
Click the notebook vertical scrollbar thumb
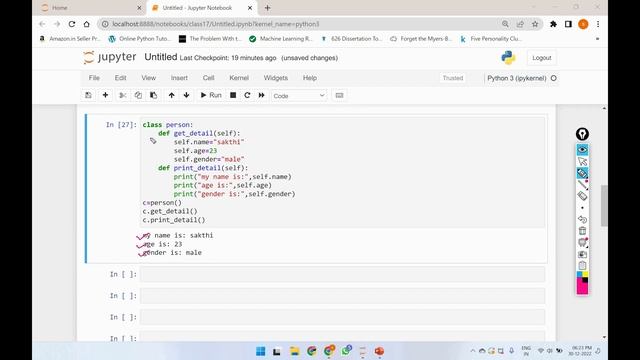click(x=604, y=205)
